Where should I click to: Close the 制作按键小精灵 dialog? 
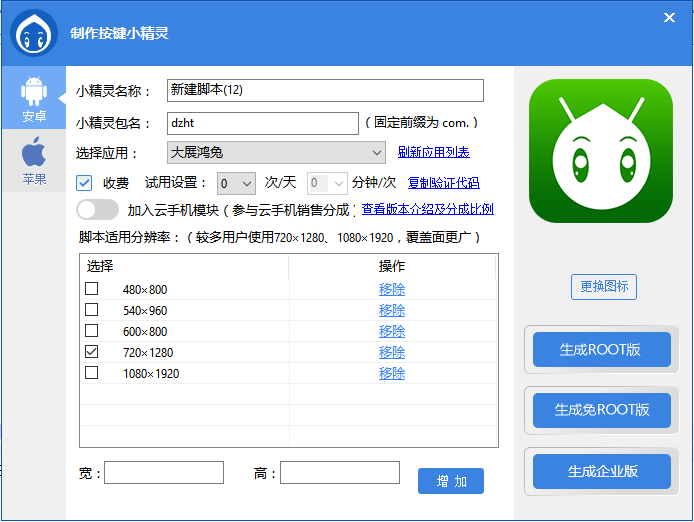(669, 17)
